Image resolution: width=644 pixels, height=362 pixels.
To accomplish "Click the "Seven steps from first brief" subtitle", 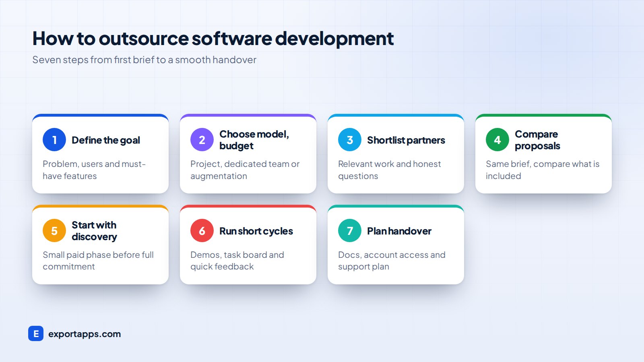I will pyautogui.click(x=144, y=60).
